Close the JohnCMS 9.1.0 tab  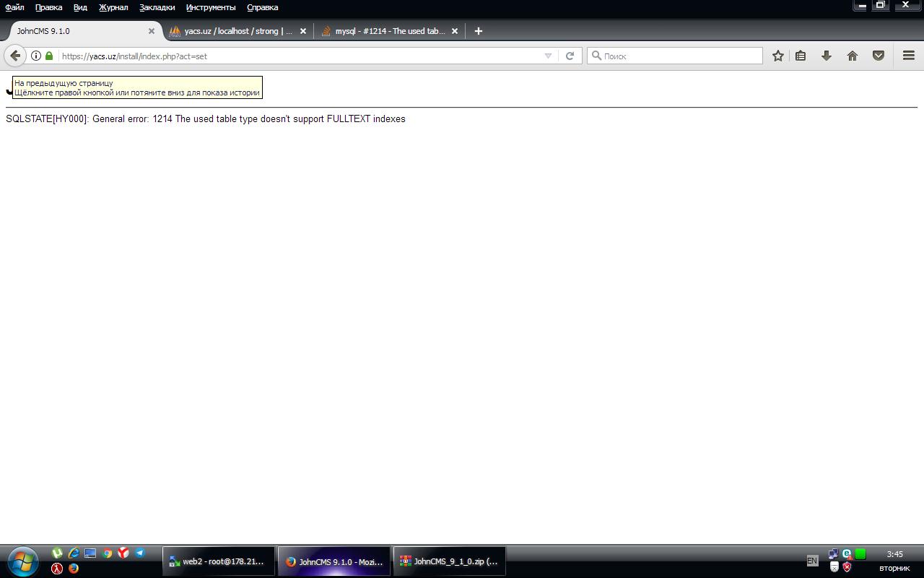[x=152, y=31]
